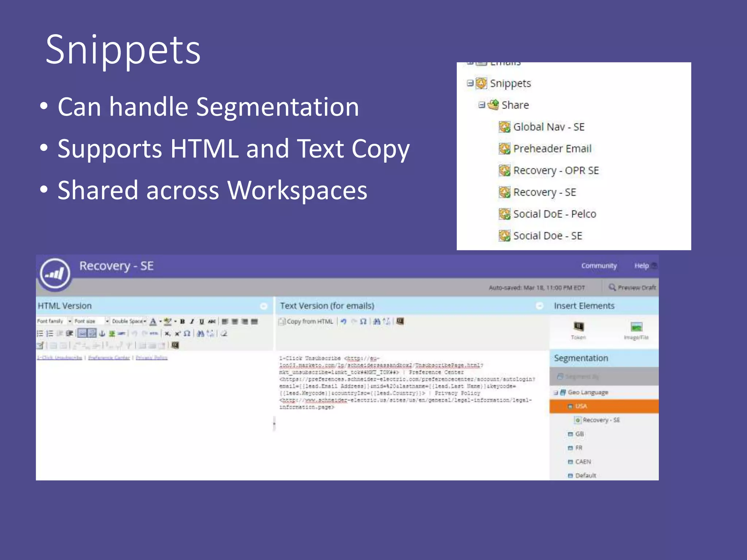Select Preheader Email snippet
The height and width of the screenshot is (560, 747).
pyautogui.click(x=545, y=149)
